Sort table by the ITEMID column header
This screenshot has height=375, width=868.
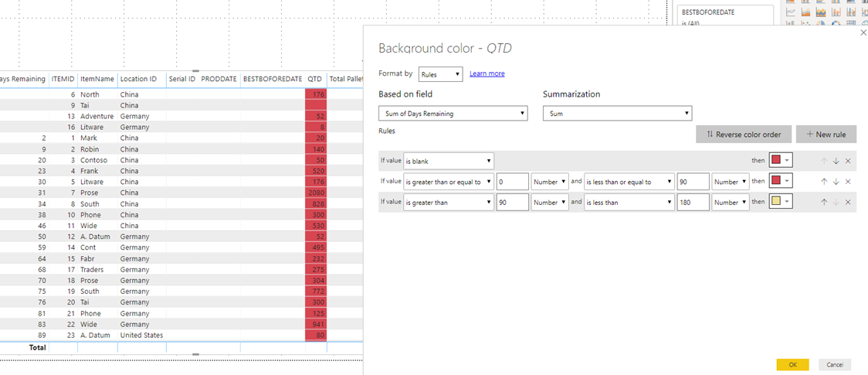tap(63, 79)
